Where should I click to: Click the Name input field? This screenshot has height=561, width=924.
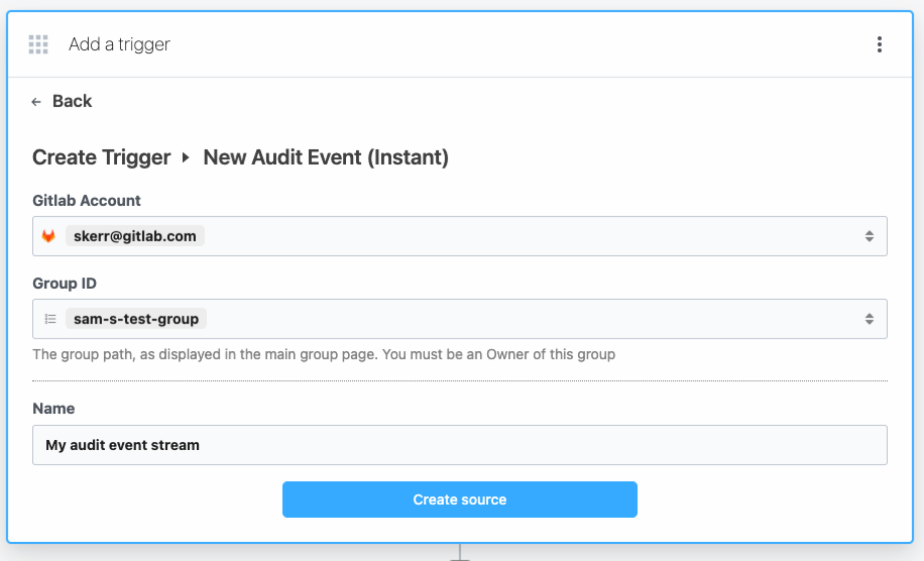[x=460, y=445]
